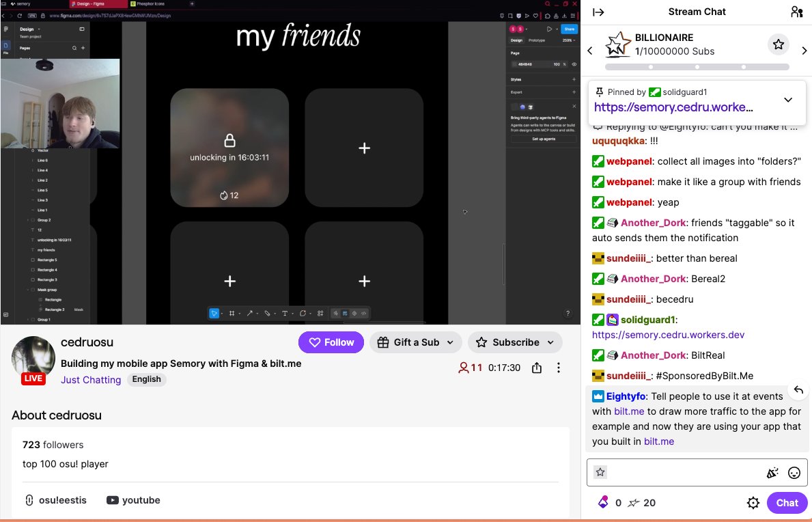Click the Set up agents button
Viewport: 812px width, 522px height.
coord(544,139)
